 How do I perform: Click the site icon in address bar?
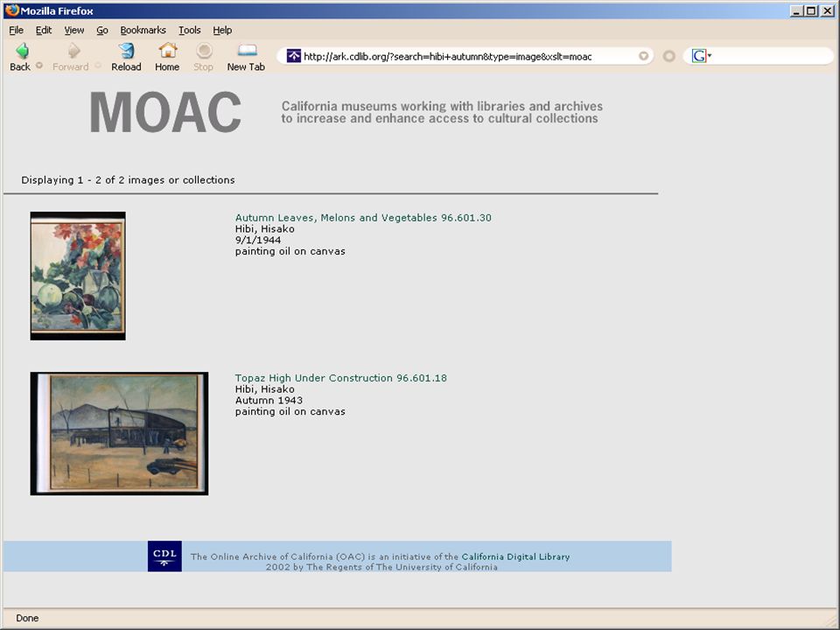pyautogui.click(x=294, y=56)
